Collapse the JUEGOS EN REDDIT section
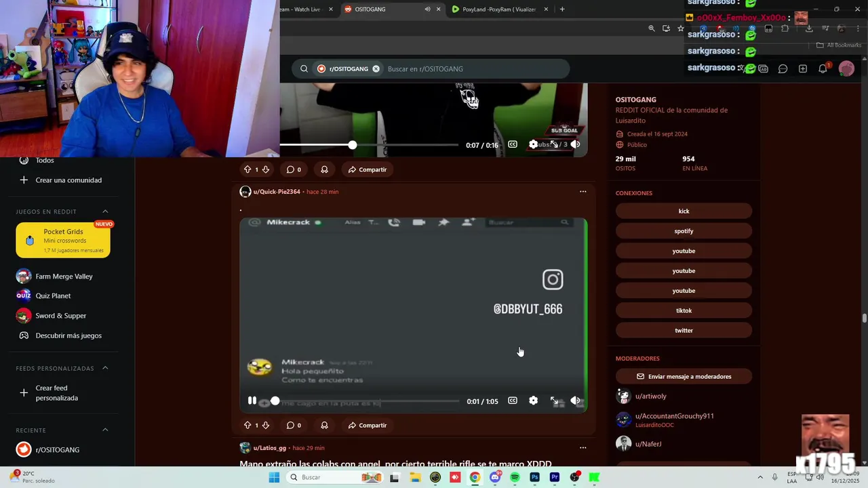The image size is (868, 488). pyautogui.click(x=105, y=211)
